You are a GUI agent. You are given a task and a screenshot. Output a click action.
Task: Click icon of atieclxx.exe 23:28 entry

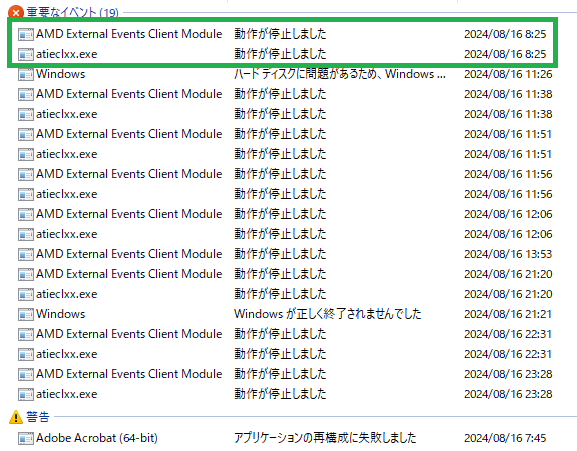26,394
